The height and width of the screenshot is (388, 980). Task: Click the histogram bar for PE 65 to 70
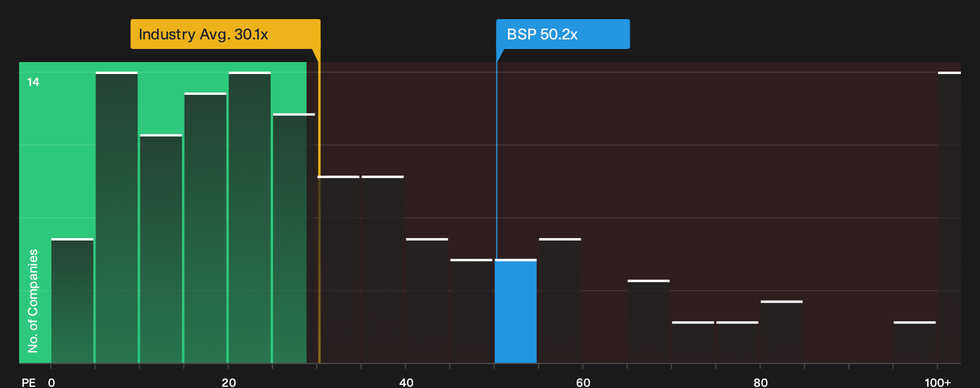(x=648, y=321)
